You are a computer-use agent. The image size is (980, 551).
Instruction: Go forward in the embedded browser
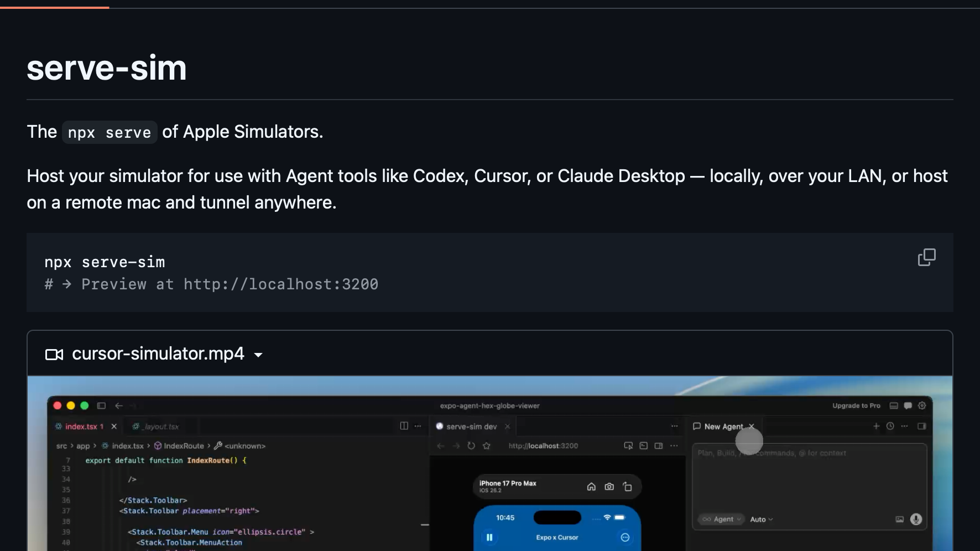click(456, 446)
